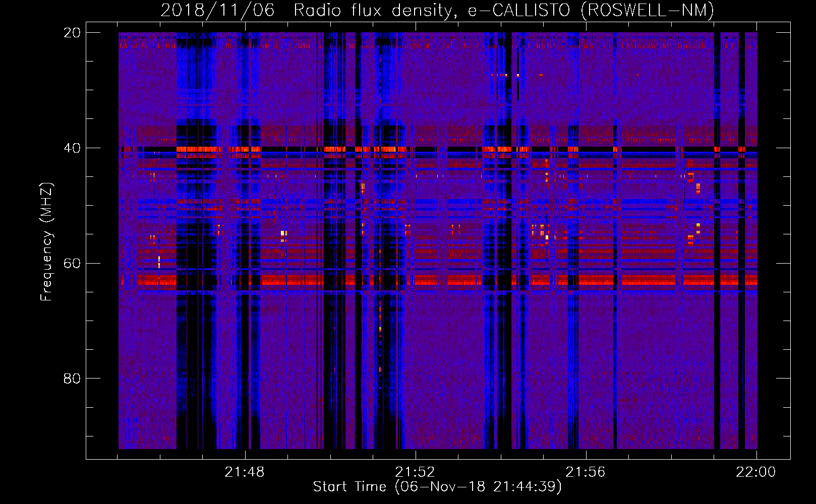
Task: Click the '21:48' time tick label
Action: point(245,472)
